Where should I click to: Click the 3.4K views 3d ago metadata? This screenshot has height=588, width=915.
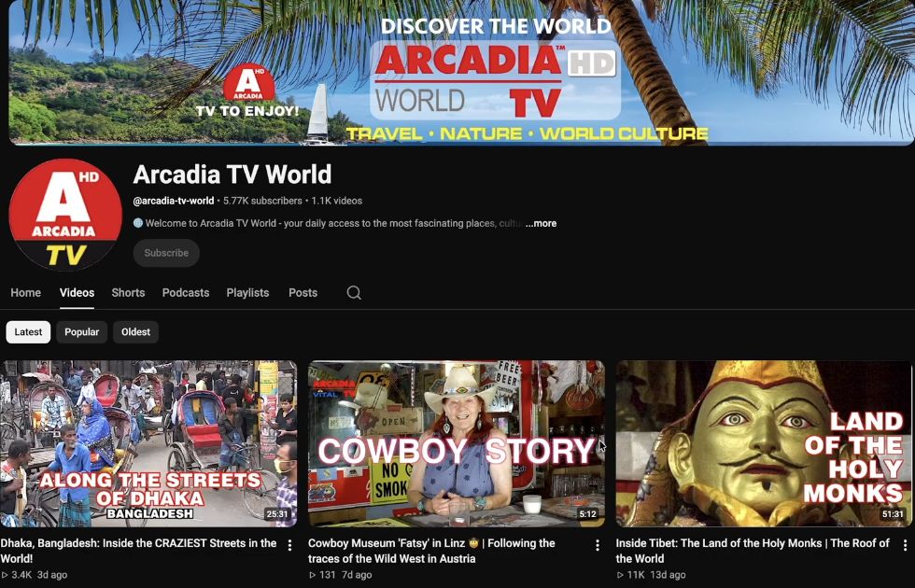click(34, 575)
